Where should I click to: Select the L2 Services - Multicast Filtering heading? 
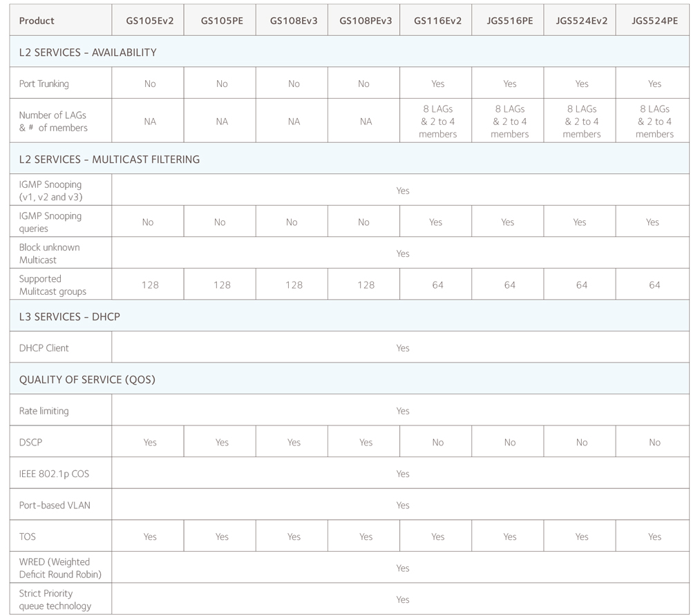[109, 159]
